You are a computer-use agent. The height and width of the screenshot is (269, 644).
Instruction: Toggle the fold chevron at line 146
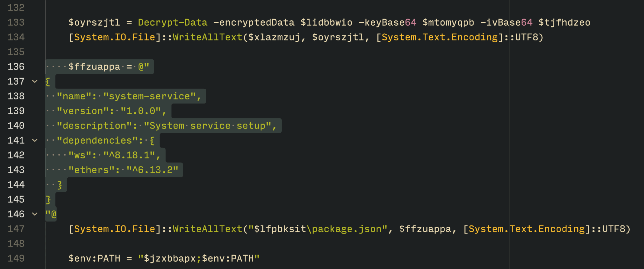[35, 214]
